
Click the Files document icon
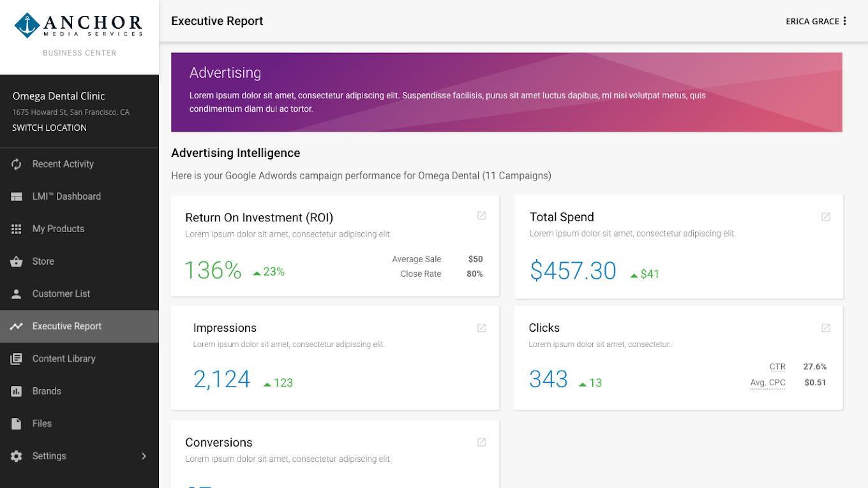(x=17, y=424)
